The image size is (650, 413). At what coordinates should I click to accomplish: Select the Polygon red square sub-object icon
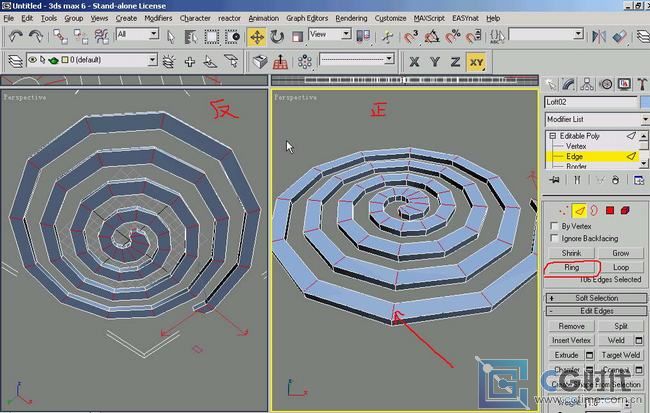tap(609, 211)
